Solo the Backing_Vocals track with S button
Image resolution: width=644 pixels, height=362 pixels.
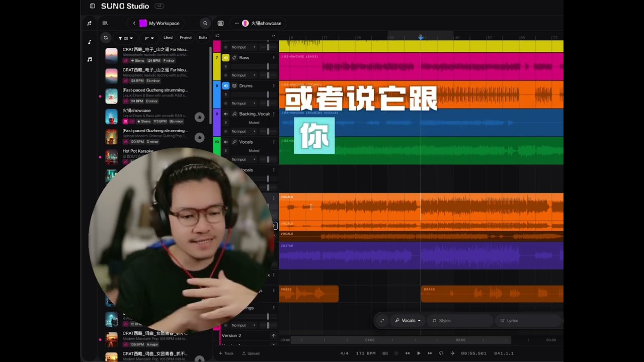pos(225,123)
